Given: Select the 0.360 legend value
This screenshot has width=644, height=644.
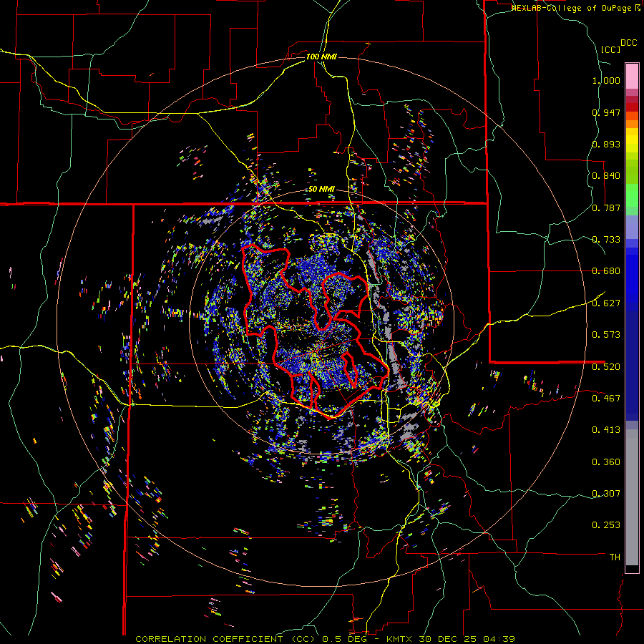Looking at the screenshot, I should 606,462.
